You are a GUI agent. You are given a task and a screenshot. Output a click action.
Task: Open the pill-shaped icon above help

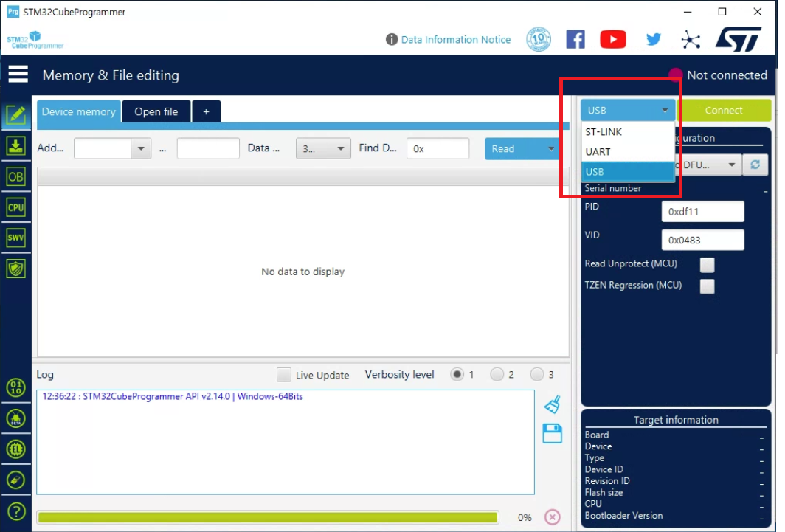[16, 480]
